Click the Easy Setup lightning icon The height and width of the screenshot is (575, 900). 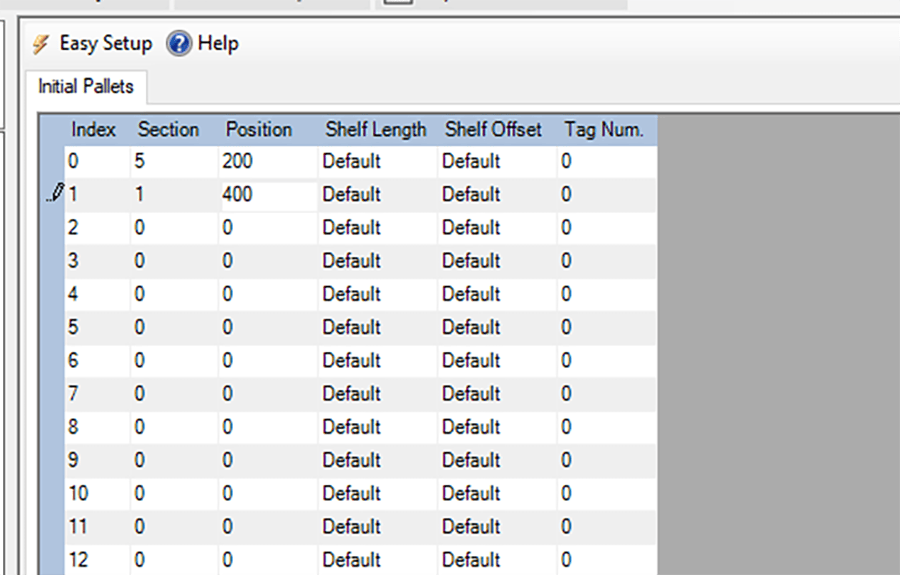[x=41, y=44]
